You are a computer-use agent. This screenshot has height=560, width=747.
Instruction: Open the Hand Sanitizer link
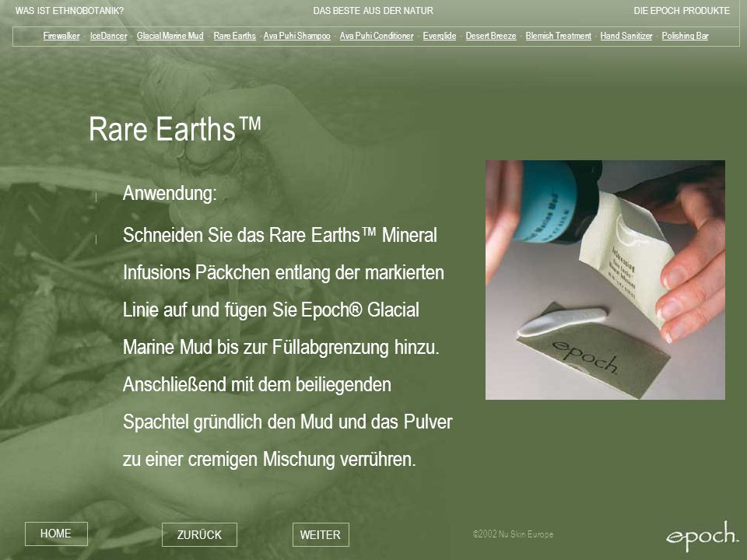[x=626, y=36]
